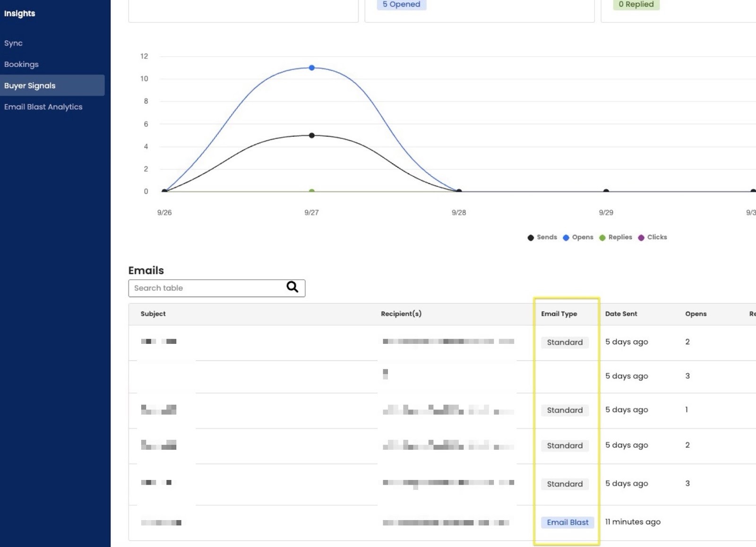Sort by the Email Type column
The height and width of the screenshot is (547, 756).
[559, 314]
